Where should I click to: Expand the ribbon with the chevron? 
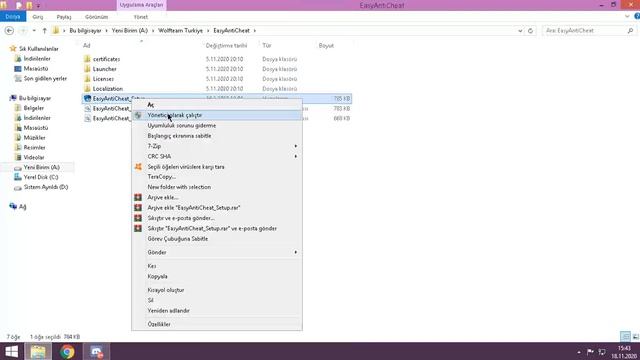[627, 16]
